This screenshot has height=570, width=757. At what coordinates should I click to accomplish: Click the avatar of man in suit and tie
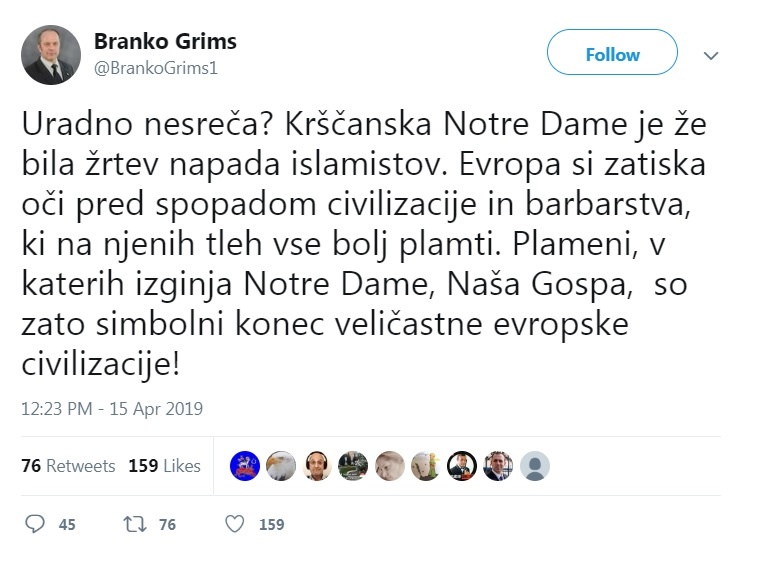tap(498, 466)
